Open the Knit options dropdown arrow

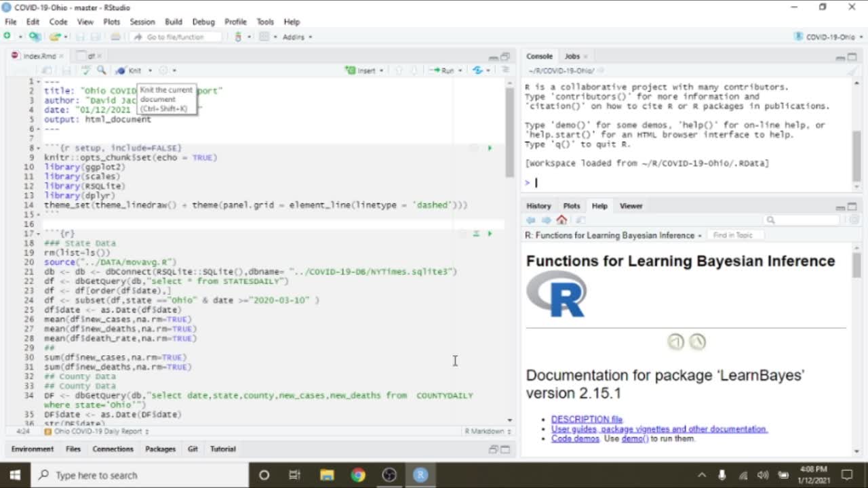coord(150,70)
